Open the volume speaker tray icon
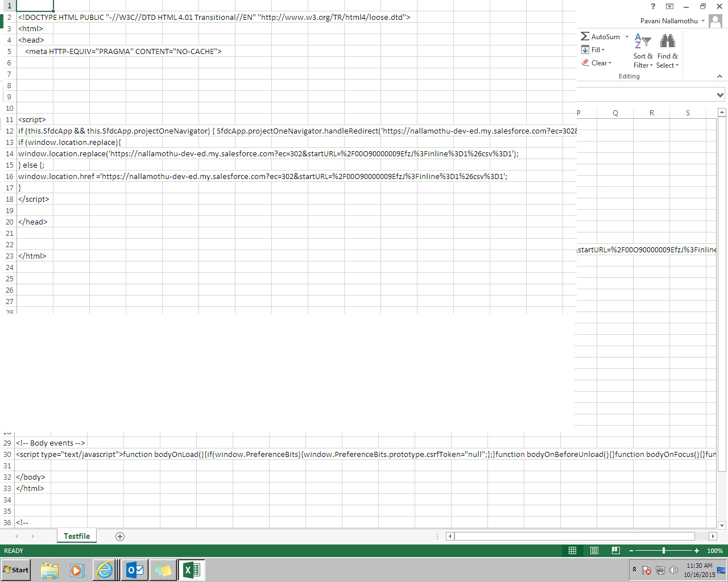728x582 pixels. [x=673, y=570]
